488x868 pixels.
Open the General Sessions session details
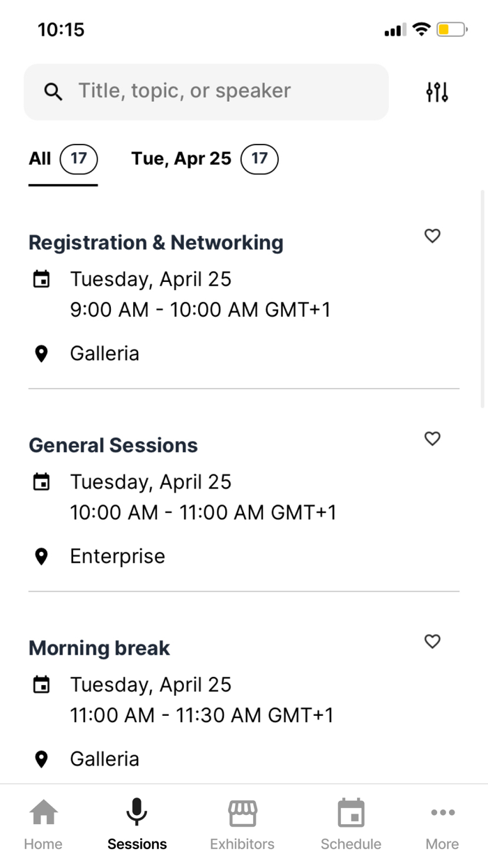point(113,444)
